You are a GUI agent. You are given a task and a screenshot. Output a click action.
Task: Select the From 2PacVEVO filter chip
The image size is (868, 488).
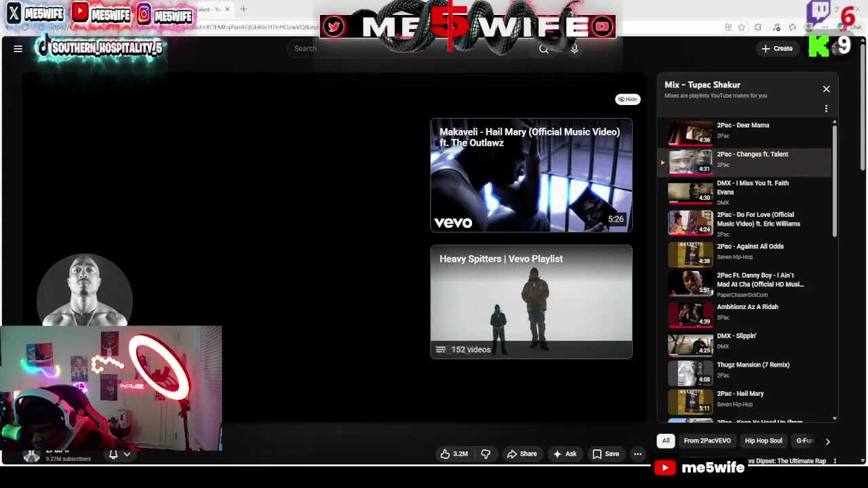(707, 441)
